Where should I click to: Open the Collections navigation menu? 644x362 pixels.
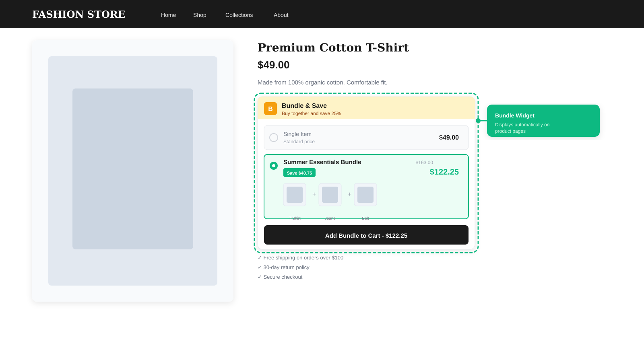(239, 15)
